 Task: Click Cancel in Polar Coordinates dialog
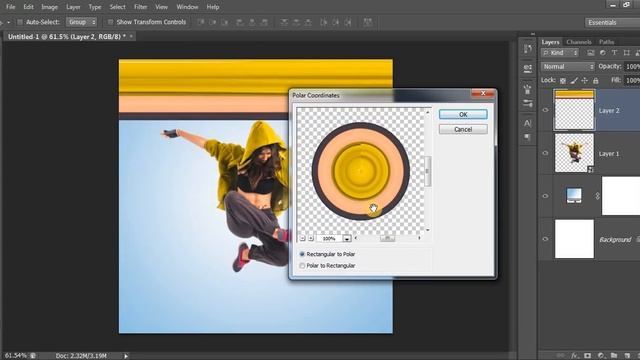463,129
